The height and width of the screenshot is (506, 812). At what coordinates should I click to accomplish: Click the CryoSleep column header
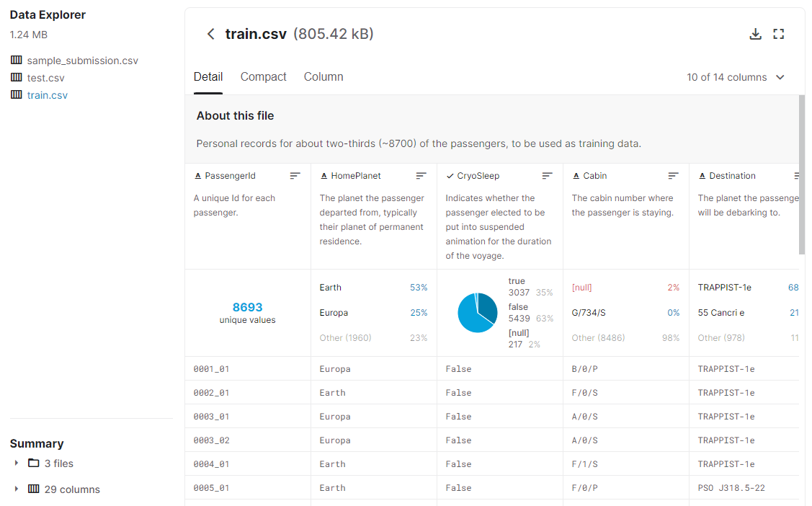(478, 176)
